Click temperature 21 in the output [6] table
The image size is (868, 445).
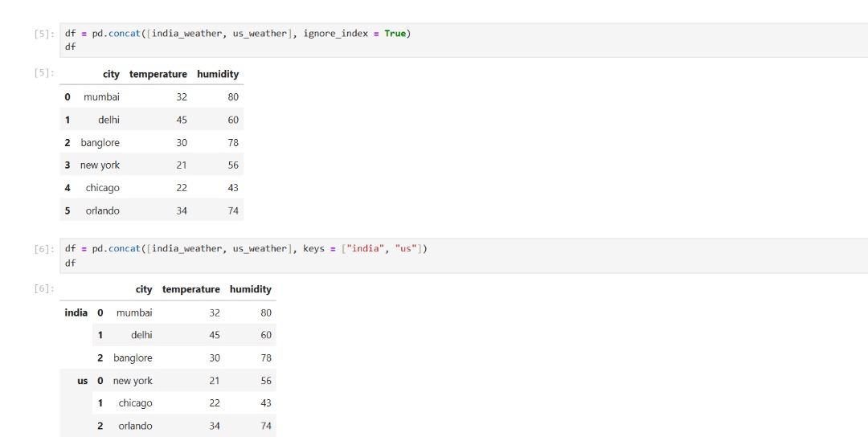point(215,381)
